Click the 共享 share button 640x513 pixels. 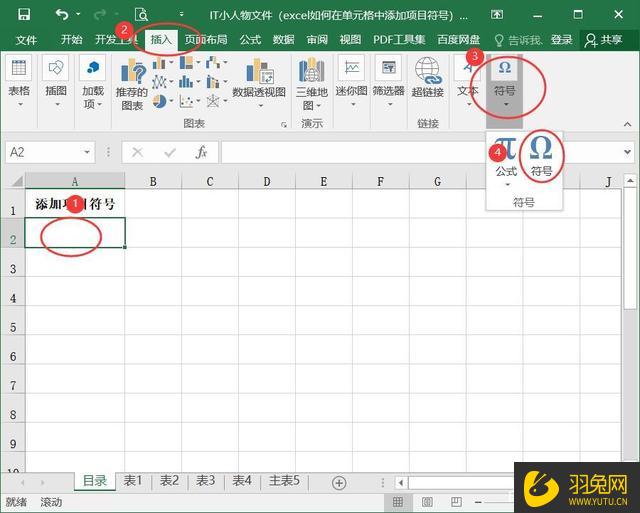[603, 40]
